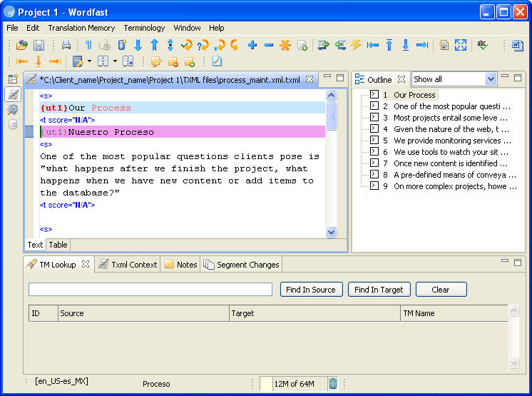The height and width of the screenshot is (396, 532).
Task: Open the Help menu
Action: click(x=217, y=28)
